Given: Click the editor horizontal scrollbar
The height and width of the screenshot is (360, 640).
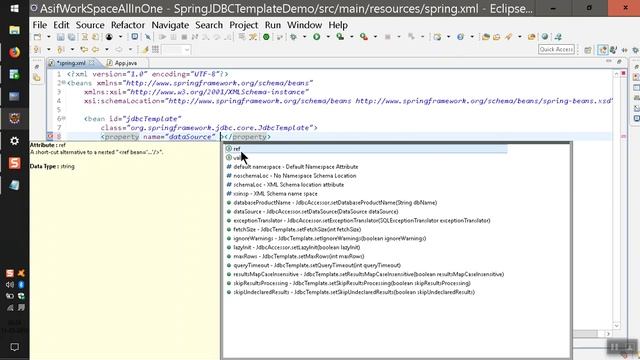Looking at the screenshot, I should 586,333.
